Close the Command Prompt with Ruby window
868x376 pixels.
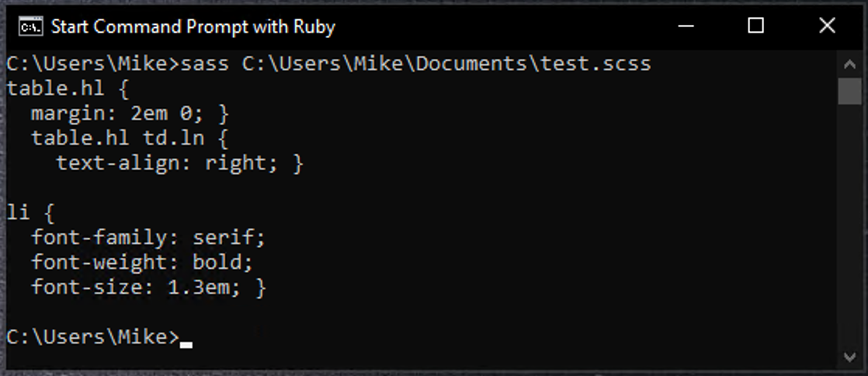pos(827,26)
